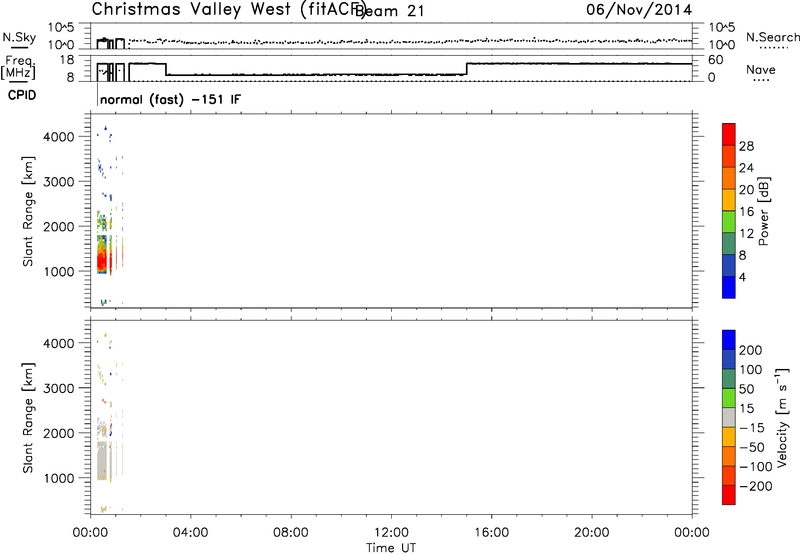
Task: Click the 'Freq. [MHz]' axis label
Action: coord(18,67)
